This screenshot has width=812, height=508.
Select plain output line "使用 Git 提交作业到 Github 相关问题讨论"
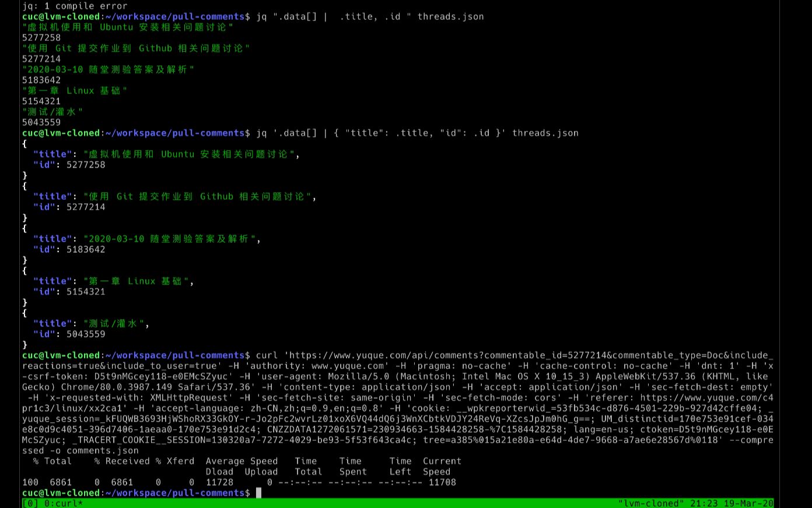click(x=136, y=48)
